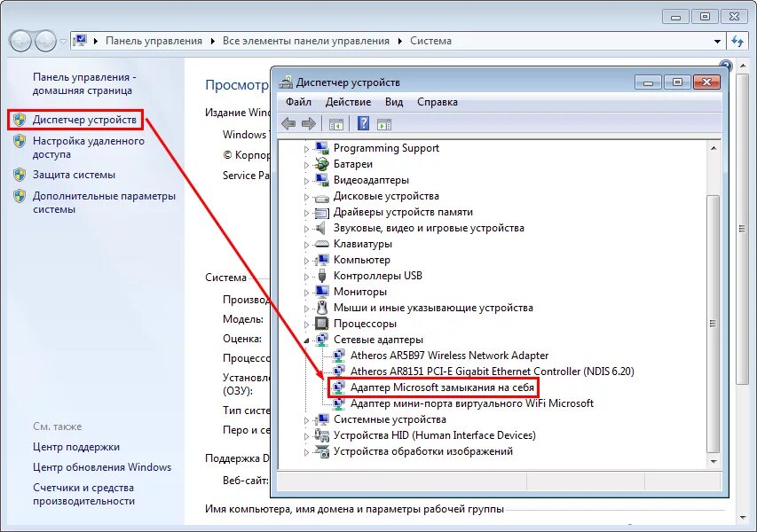Open Центр обновления Windows link
757x532 pixels.
point(102,467)
